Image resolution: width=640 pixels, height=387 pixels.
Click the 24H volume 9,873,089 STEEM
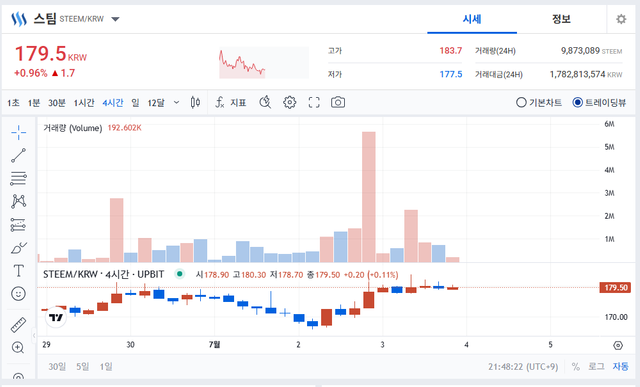click(591, 51)
